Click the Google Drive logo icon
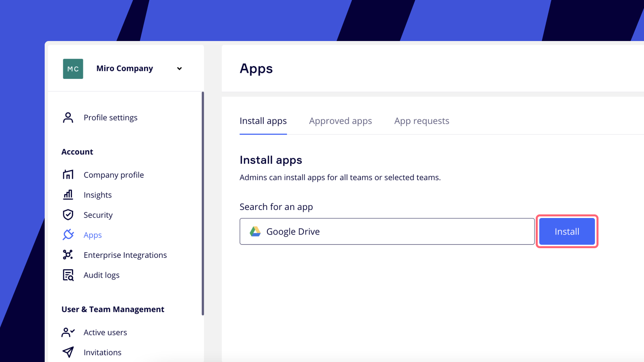Screen dimensions: 644x362 coord(255,232)
